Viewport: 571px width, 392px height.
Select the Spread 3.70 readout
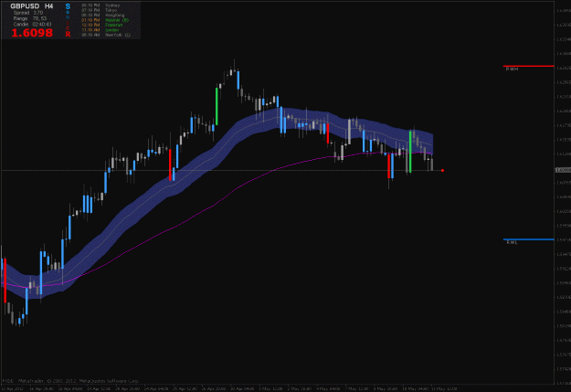28,13
